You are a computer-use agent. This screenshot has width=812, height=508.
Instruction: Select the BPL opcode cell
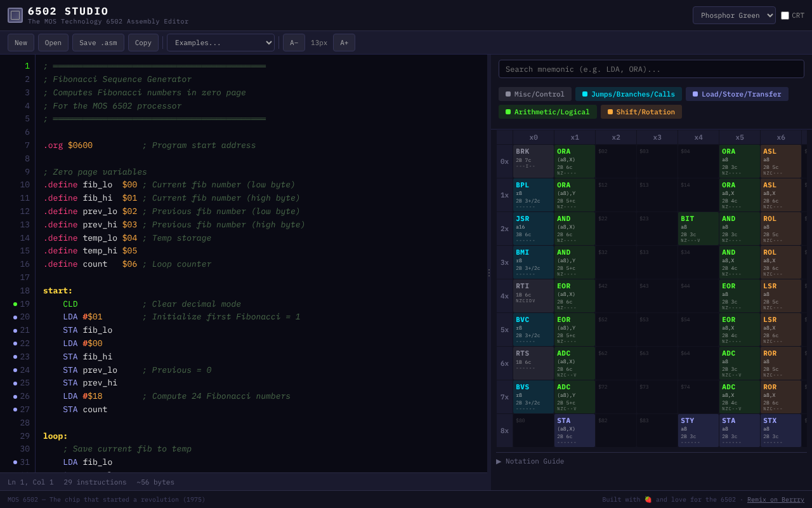pos(534,195)
